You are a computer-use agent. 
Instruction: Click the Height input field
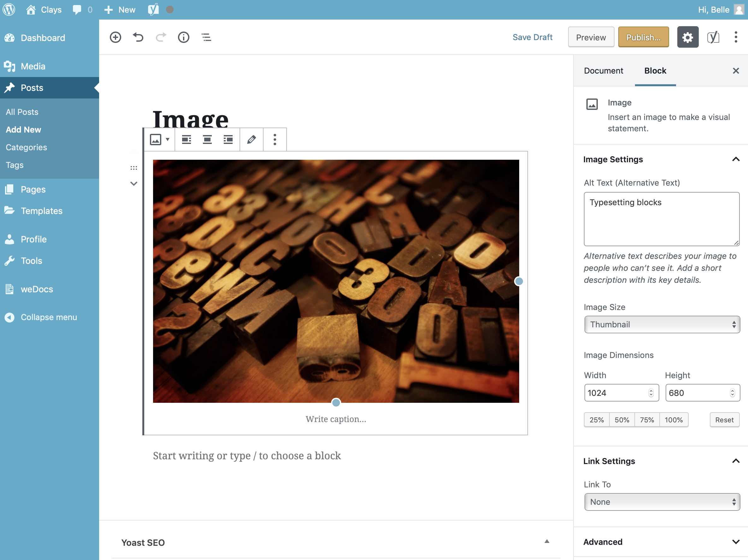pos(702,393)
